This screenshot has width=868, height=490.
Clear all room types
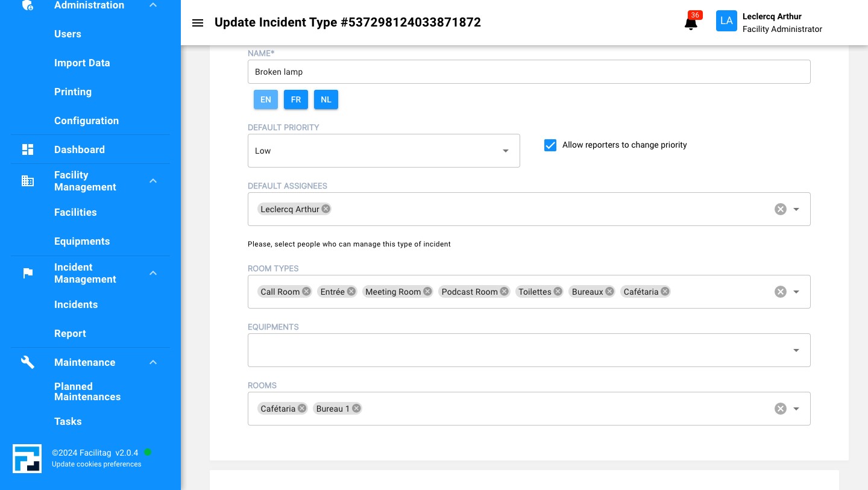tap(781, 292)
